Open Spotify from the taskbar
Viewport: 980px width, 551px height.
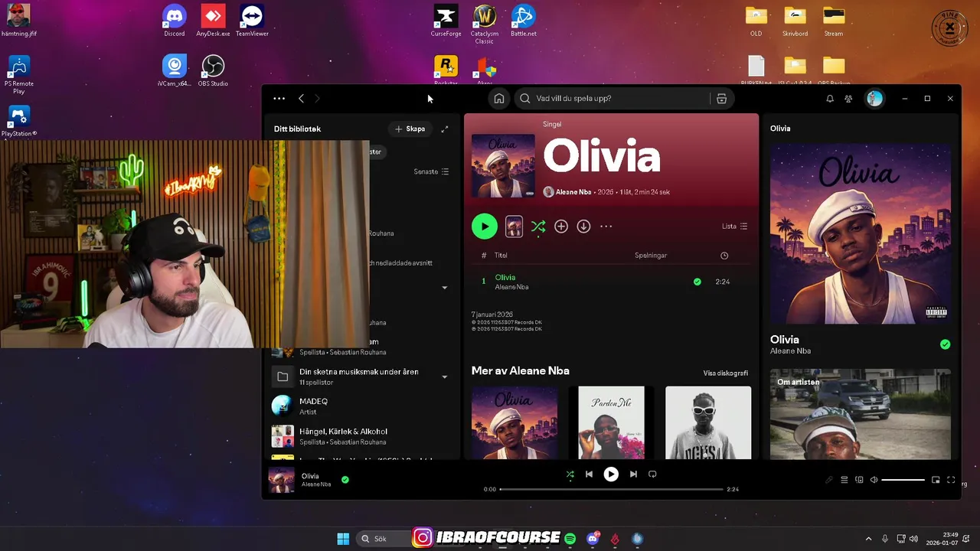pyautogui.click(x=570, y=539)
